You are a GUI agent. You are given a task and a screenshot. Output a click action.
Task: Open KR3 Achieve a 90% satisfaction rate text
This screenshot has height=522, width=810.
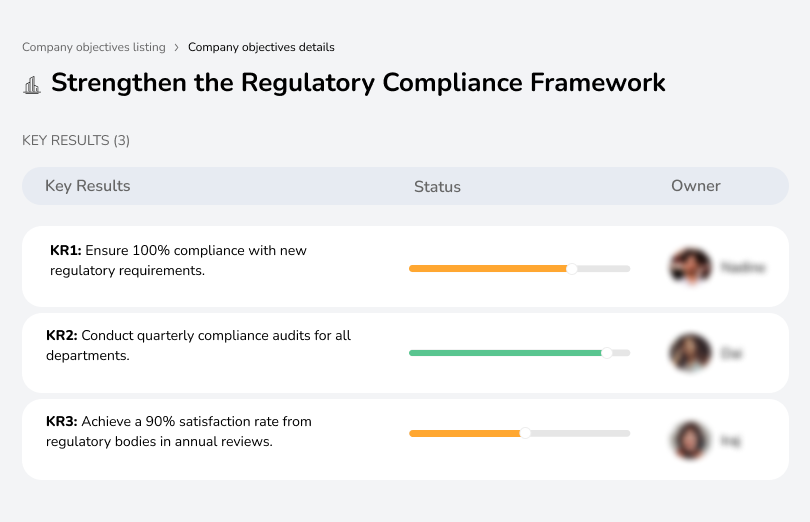click(179, 432)
